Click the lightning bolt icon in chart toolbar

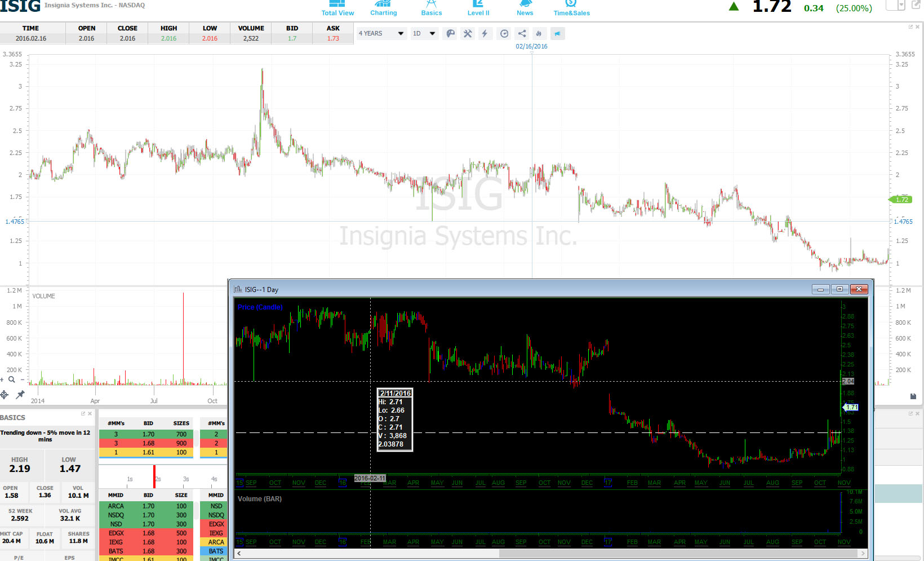point(485,34)
